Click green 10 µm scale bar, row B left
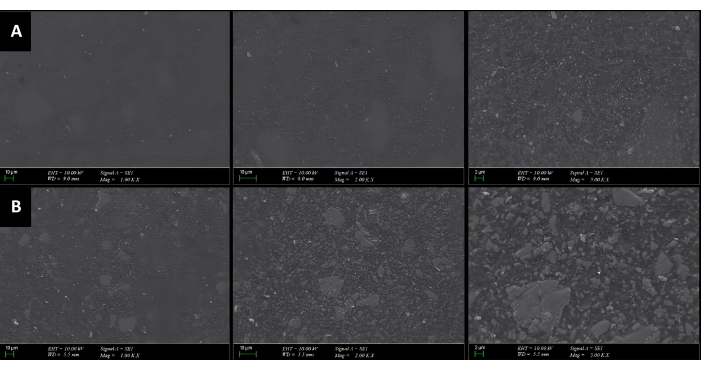 click(9, 354)
